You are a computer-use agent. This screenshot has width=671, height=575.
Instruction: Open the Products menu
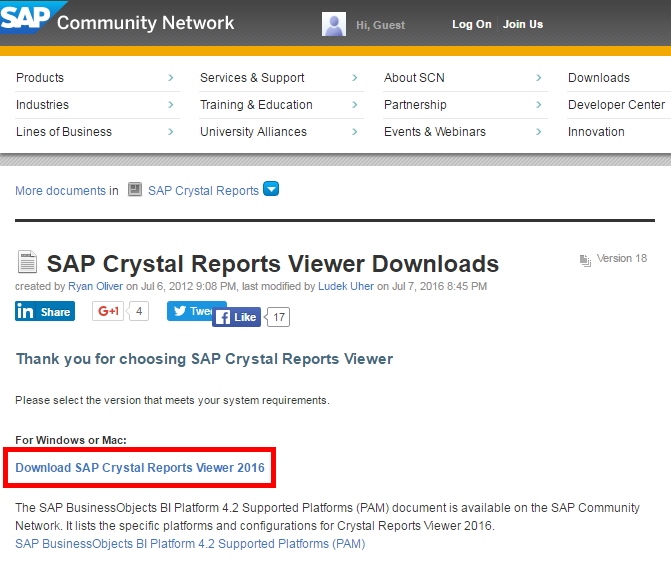pyautogui.click(x=40, y=78)
